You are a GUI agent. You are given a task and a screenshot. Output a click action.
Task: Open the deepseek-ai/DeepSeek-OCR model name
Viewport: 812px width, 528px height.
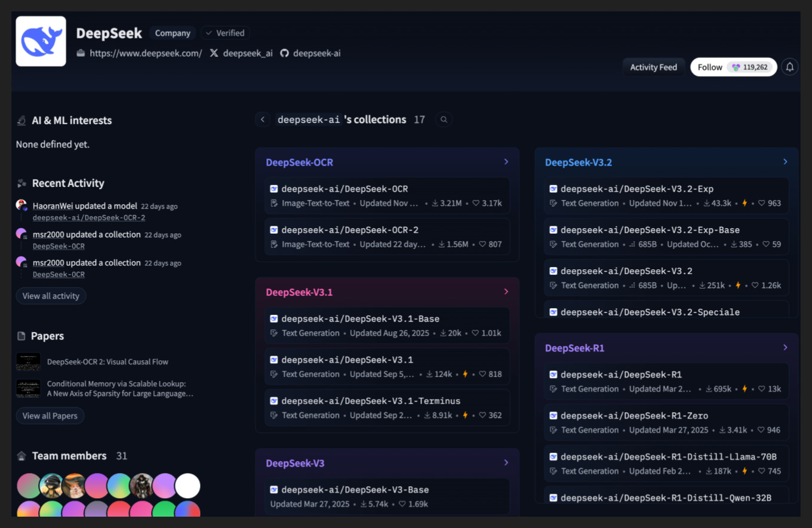(345, 189)
